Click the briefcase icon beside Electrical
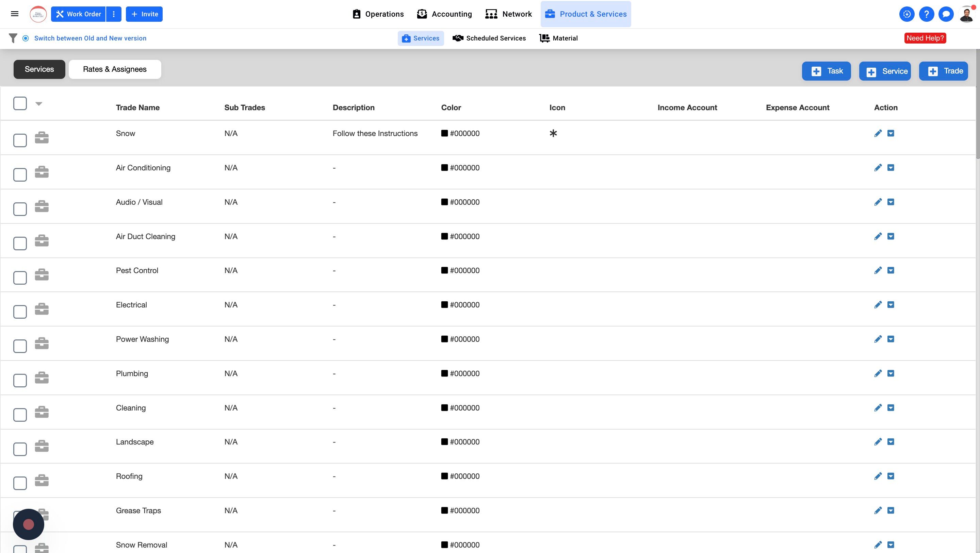This screenshot has width=980, height=553. click(x=42, y=309)
